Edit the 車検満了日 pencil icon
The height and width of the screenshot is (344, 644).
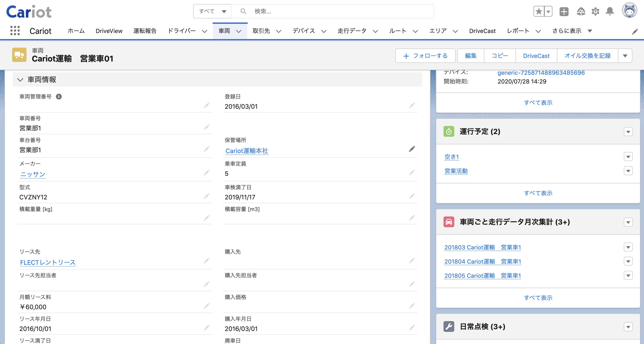412,196
